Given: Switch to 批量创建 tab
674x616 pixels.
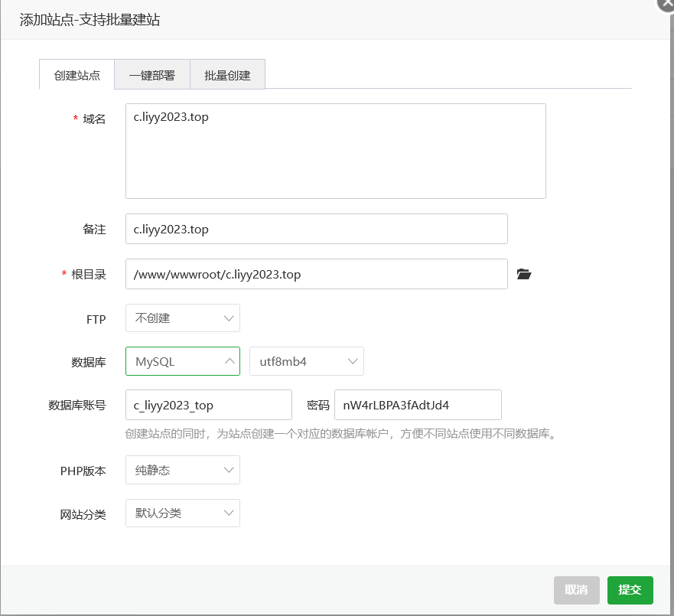Looking at the screenshot, I should pyautogui.click(x=227, y=75).
